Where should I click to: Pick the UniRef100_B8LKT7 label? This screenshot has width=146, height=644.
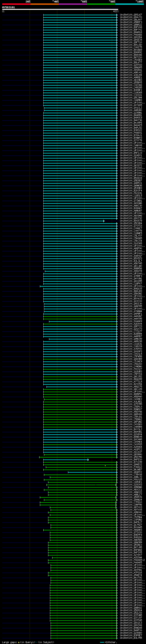pyautogui.click(x=131, y=63)
